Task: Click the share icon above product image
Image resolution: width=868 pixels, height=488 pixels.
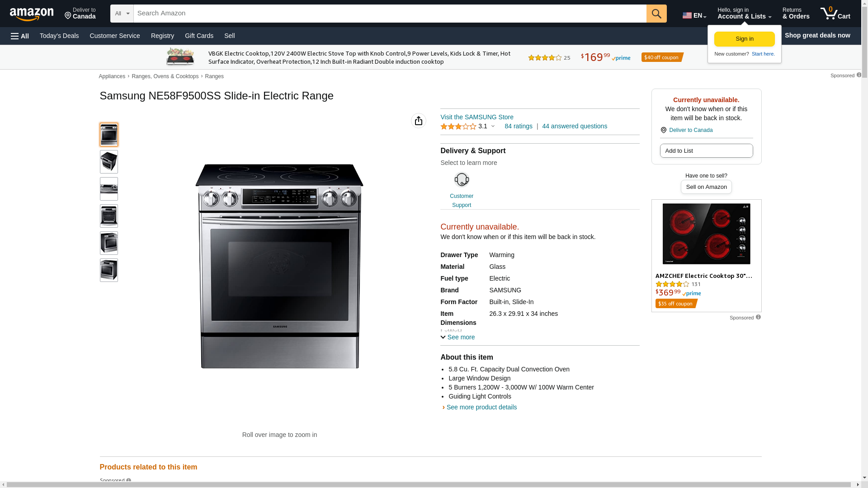Action: point(419,121)
